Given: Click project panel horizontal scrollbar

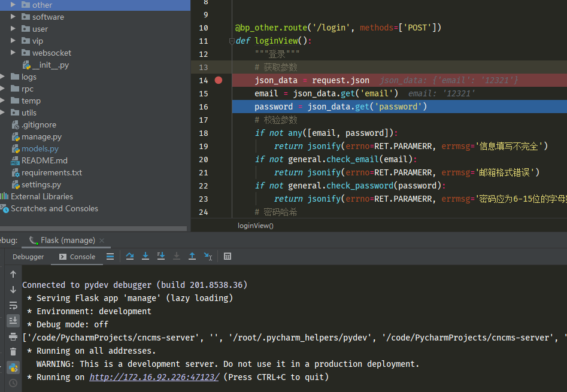Looking at the screenshot, I should tap(93, 229).
